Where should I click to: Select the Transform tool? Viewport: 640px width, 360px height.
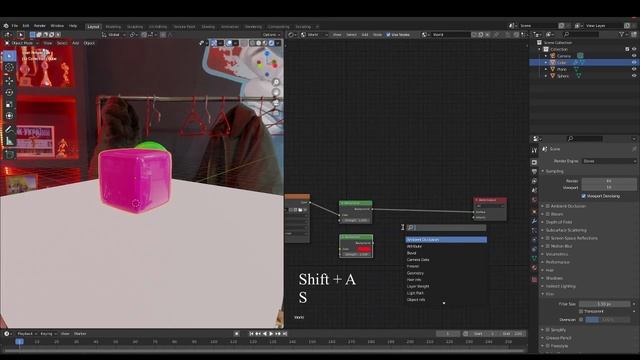9,116
